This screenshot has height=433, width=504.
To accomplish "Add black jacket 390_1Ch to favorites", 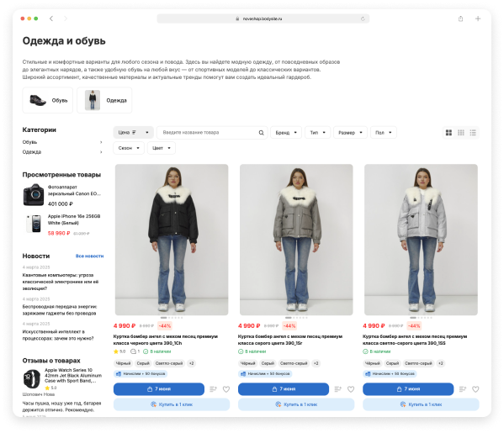I will point(226,389).
